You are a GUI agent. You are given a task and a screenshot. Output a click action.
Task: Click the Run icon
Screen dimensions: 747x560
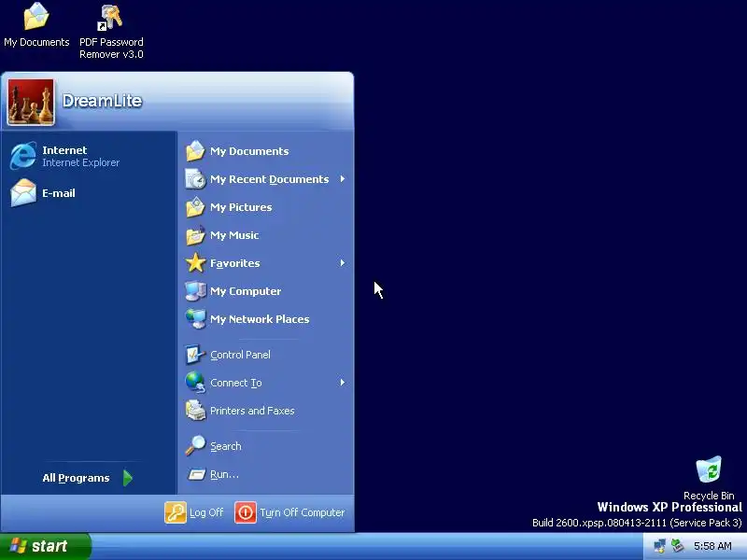pos(196,474)
